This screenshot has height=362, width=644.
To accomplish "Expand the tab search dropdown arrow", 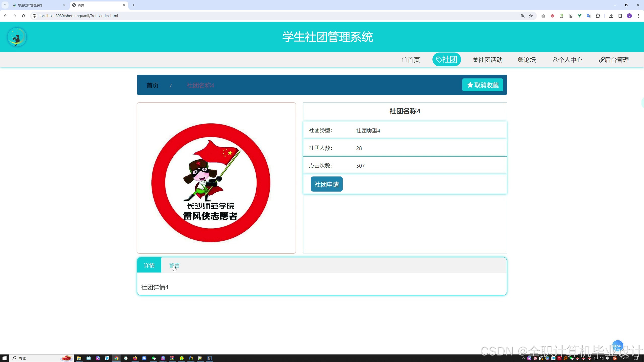I will tap(5, 5).
